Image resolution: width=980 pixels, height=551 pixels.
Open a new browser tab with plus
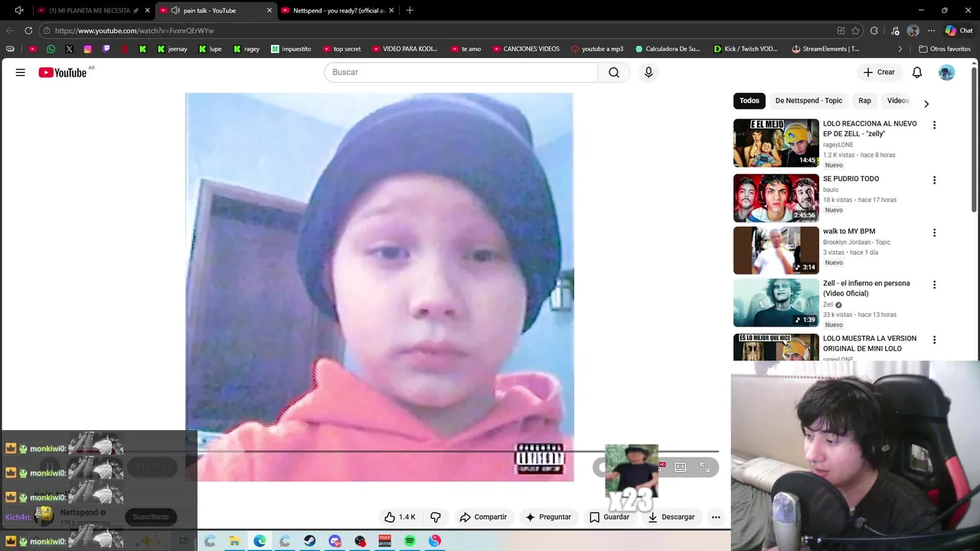(x=410, y=11)
